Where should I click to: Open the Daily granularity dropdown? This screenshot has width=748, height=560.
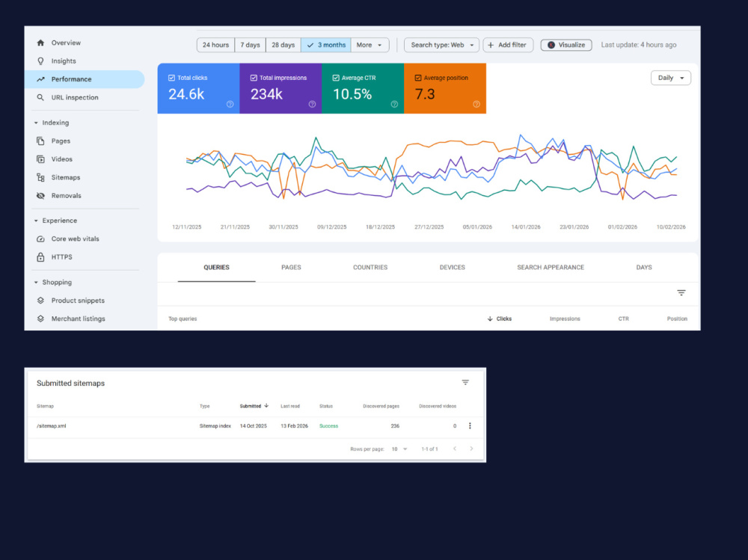point(671,78)
